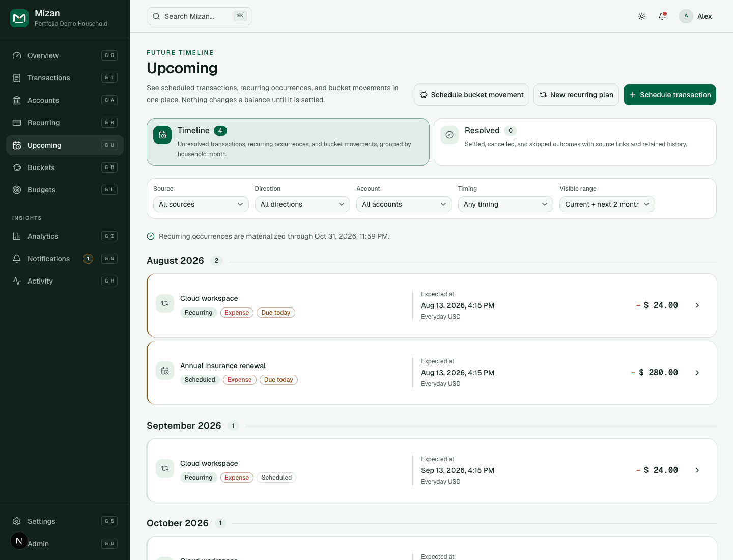Click the Timeline calendar-clock tab icon
The width and height of the screenshot is (733, 560).
pyautogui.click(x=162, y=135)
